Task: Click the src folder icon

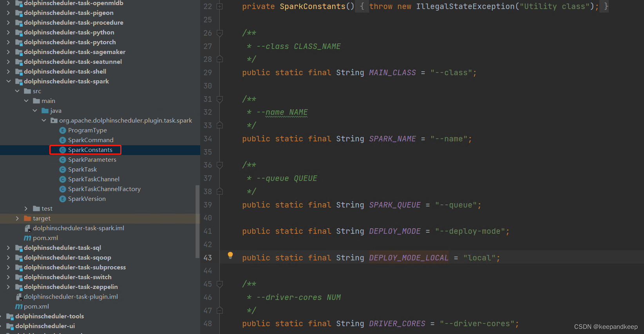Action: click(27, 91)
